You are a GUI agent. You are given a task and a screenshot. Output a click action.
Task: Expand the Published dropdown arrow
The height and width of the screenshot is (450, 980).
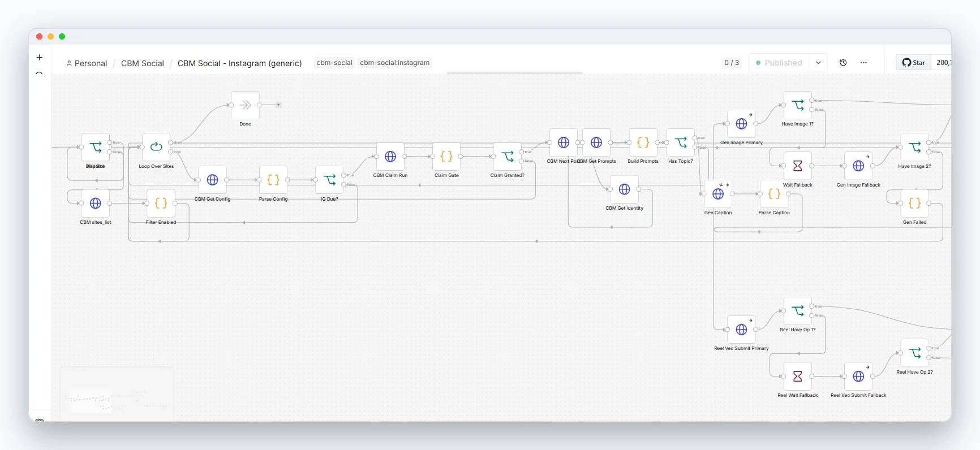pyautogui.click(x=818, y=63)
